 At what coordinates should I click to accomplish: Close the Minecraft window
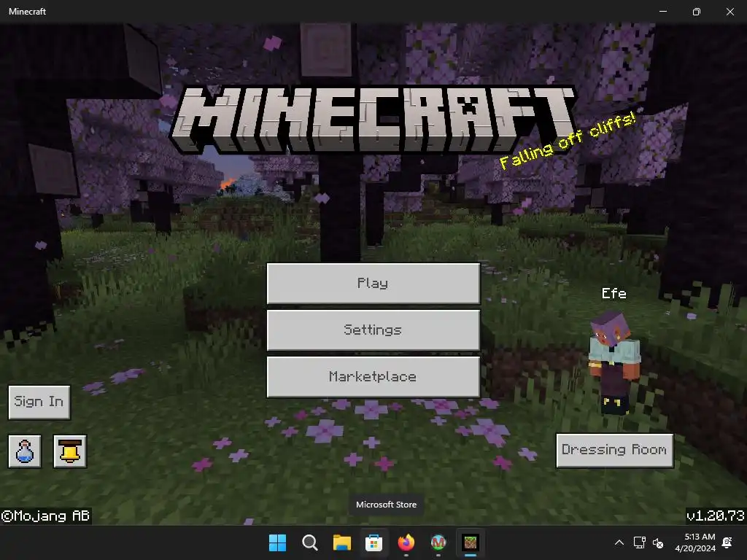tap(729, 12)
